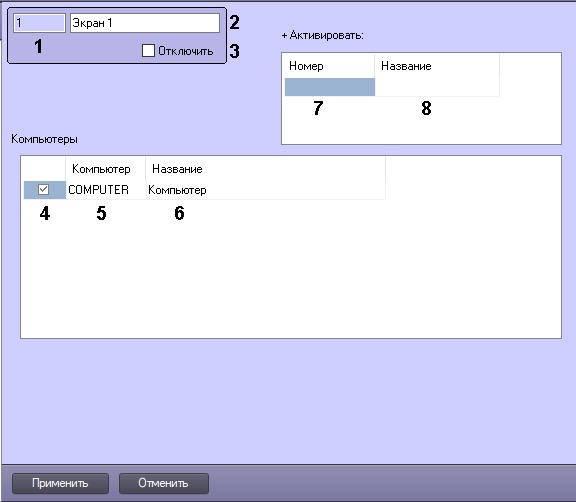The width and height of the screenshot is (576, 502).
Task: Click the Отменить button
Action: click(164, 483)
